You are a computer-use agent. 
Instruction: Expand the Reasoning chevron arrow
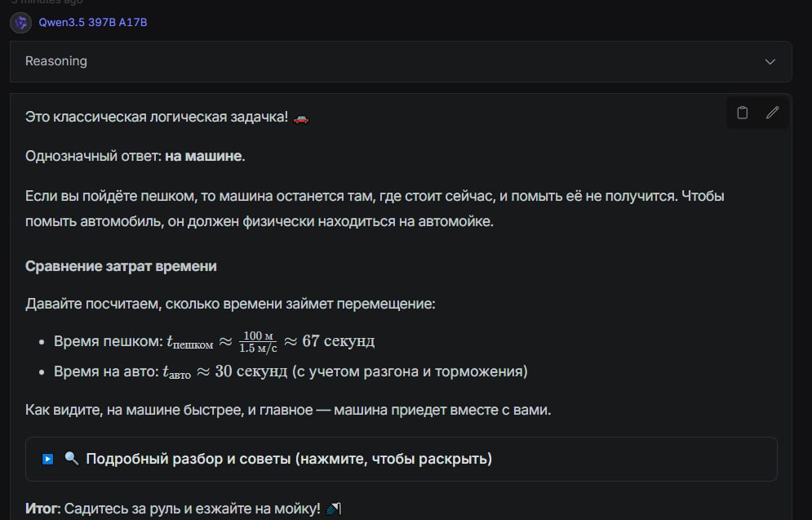[x=770, y=61]
